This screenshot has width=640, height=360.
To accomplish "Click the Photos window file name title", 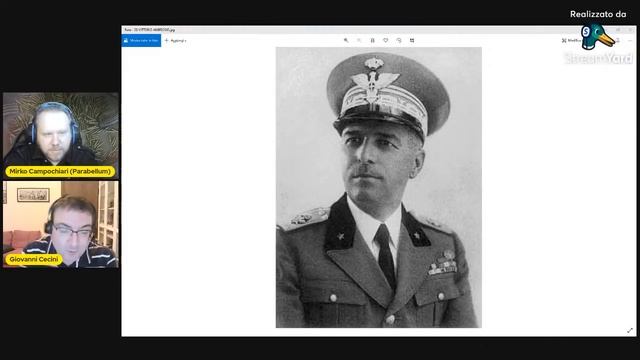I will pyautogui.click(x=150, y=30).
